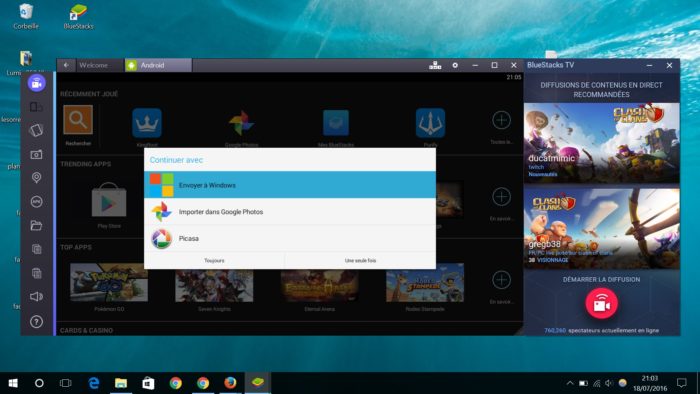This screenshot has width=700, height=394.
Task: Select the Corbeille desktop icon
Action: pos(26,17)
